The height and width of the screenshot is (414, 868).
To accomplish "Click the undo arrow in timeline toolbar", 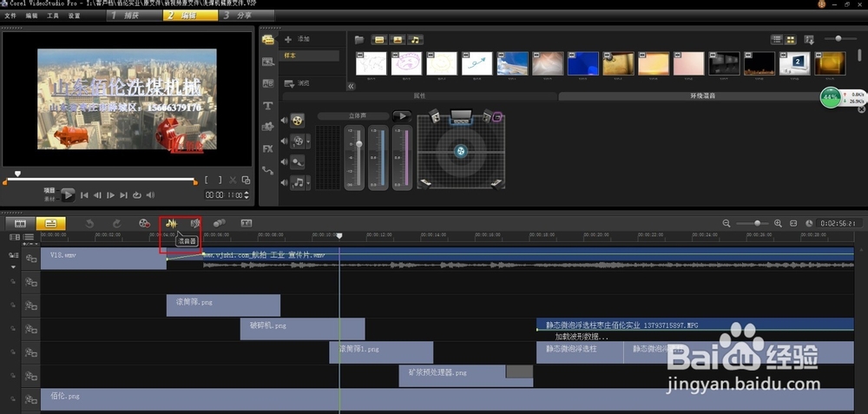I will tap(89, 223).
